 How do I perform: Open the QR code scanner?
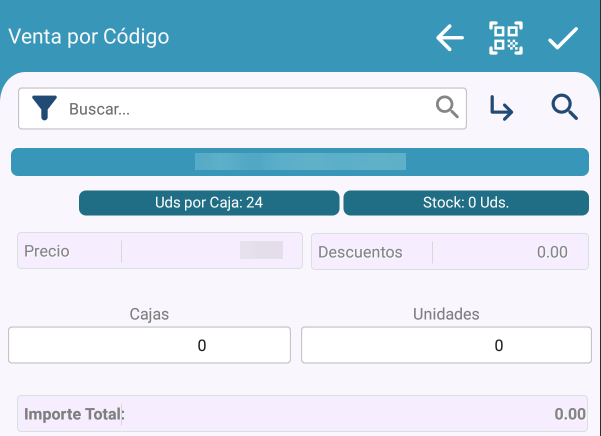click(x=506, y=38)
